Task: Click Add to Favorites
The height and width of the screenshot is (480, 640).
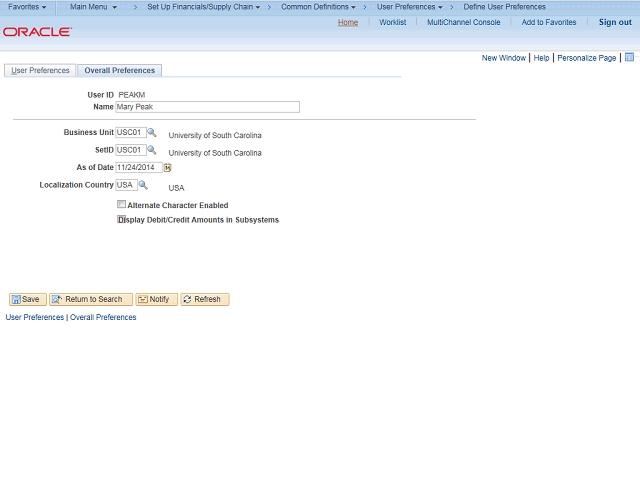Action: tap(549, 22)
